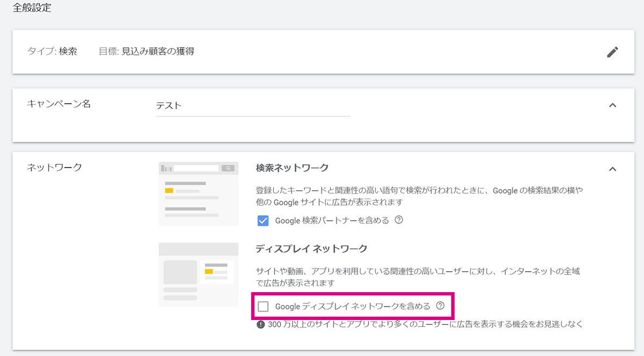Uncheck Google 検索パートナーを含める checkbox
This screenshot has width=644, height=356.
tap(263, 220)
